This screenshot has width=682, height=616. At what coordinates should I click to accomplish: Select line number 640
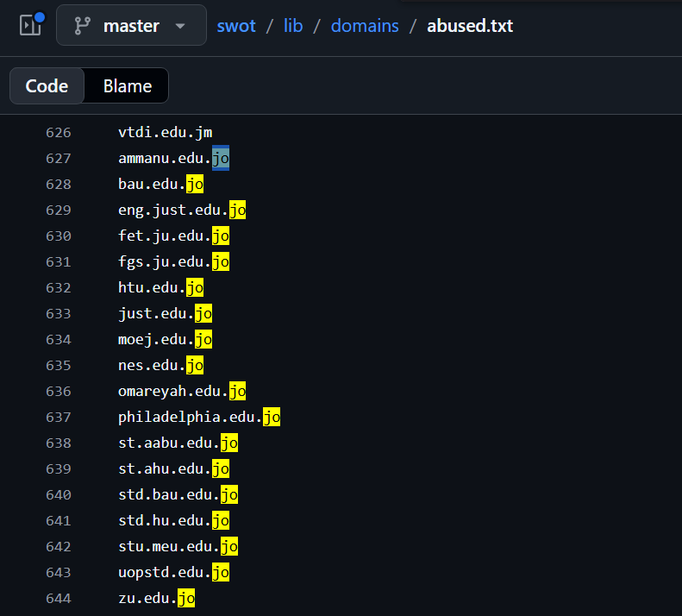pos(59,494)
